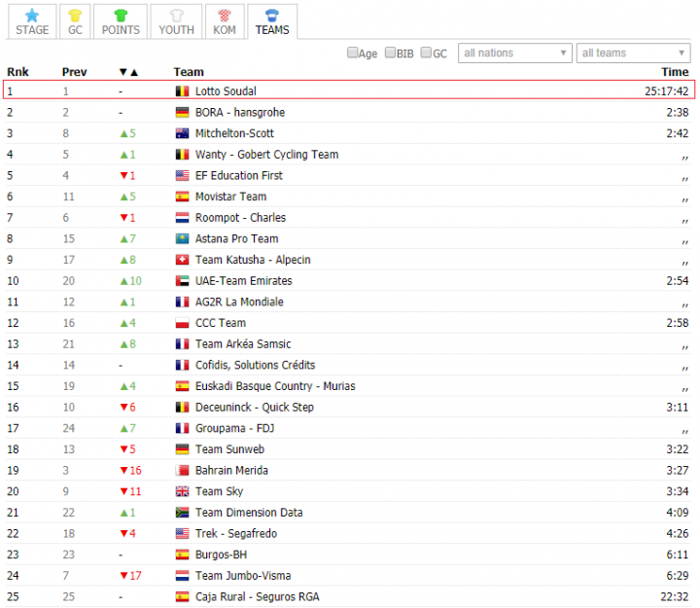The image size is (700, 608).
Task: Switch to the GC classification tab
Action: [x=75, y=22]
